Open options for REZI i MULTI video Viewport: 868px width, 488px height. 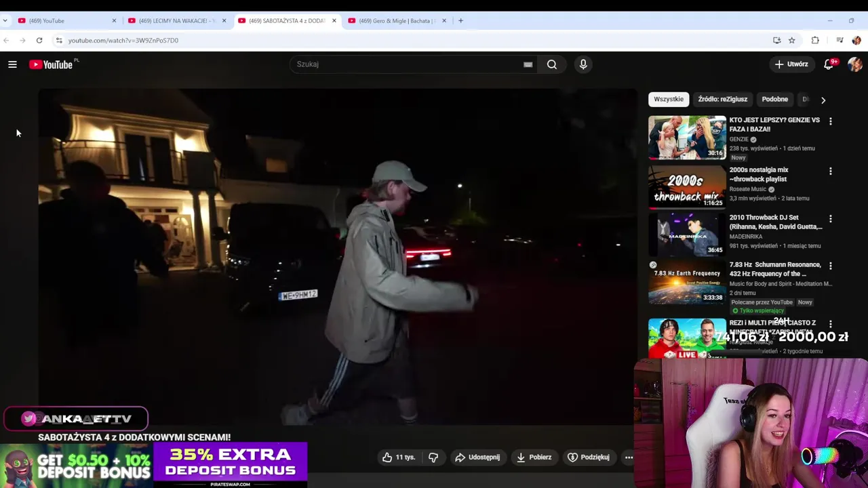click(831, 324)
